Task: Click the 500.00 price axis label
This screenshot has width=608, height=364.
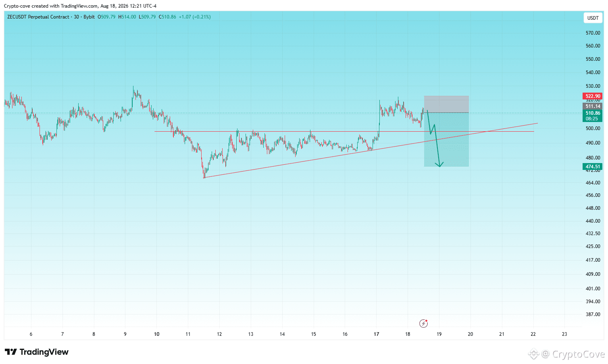Action: [x=593, y=128]
